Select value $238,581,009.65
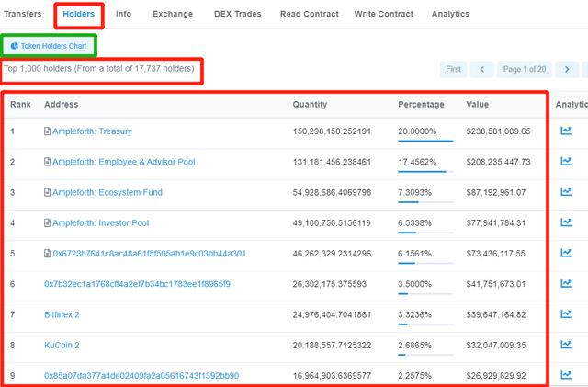 coord(498,131)
